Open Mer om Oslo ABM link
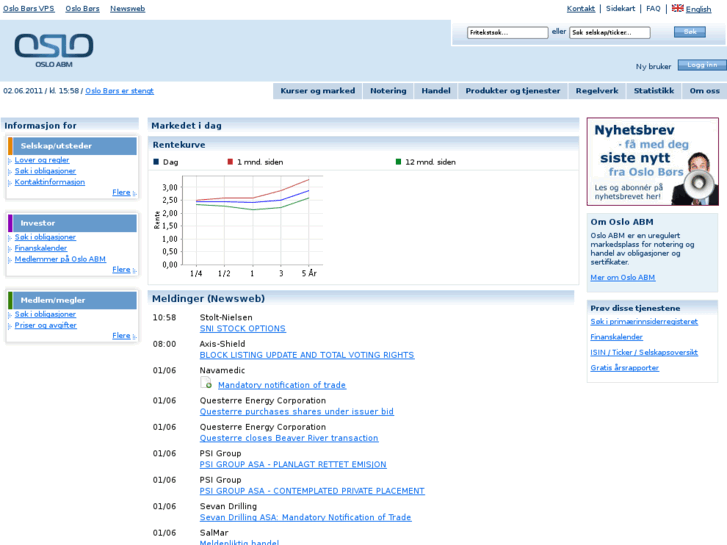The height and width of the screenshot is (545, 727). [623, 277]
